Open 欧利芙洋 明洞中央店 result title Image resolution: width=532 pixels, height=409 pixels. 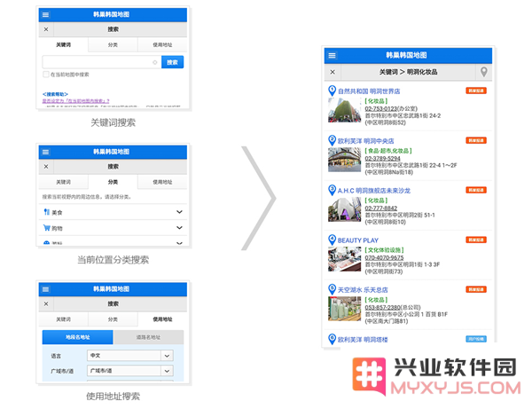(x=365, y=141)
